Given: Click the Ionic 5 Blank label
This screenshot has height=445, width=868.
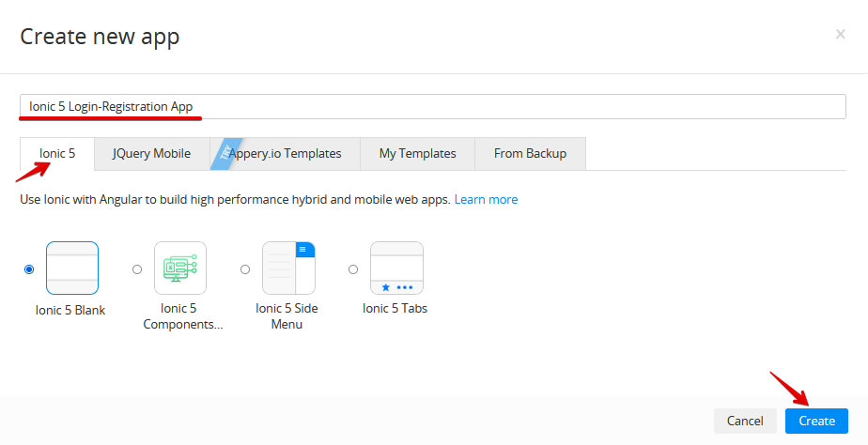Looking at the screenshot, I should click(x=70, y=311).
